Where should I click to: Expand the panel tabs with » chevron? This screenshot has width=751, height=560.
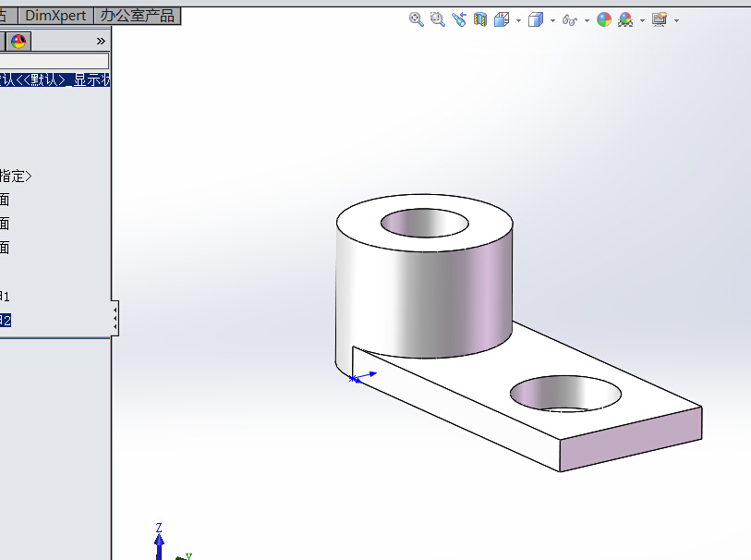(x=101, y=42)
